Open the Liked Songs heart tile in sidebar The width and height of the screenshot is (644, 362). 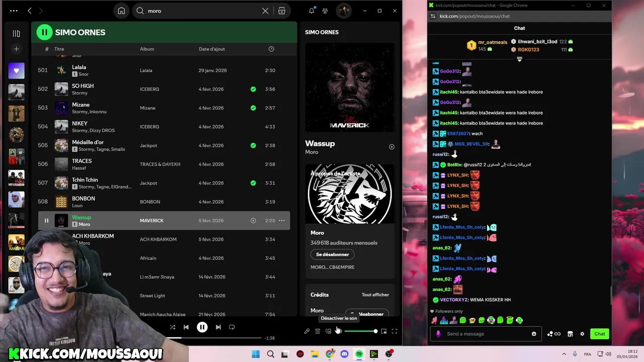[16, 71]
